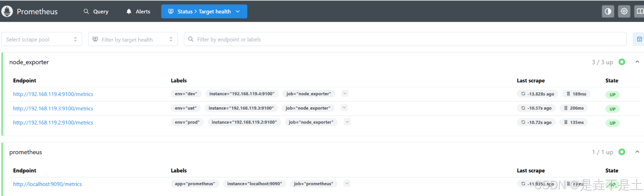Screen dimensions: 644x196
Task: Click the Prometheus flame logo
Action: (x=7, y=11)
